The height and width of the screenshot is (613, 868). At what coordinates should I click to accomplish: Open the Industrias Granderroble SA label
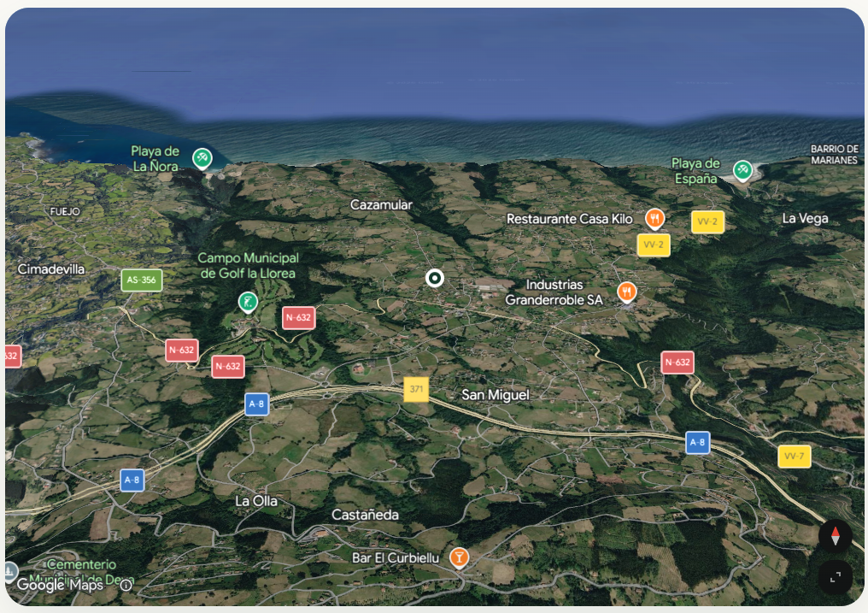[x=554, y=292]
